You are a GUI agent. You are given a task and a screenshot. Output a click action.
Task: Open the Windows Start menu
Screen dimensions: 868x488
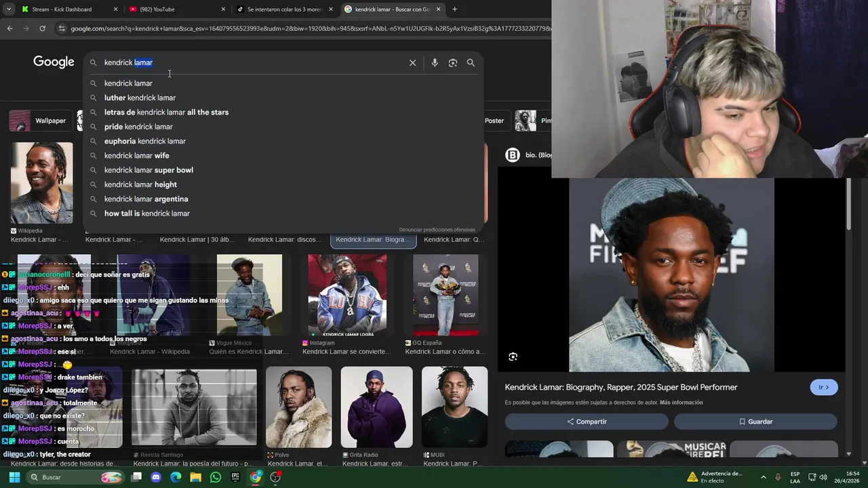(x=14, y=477)
